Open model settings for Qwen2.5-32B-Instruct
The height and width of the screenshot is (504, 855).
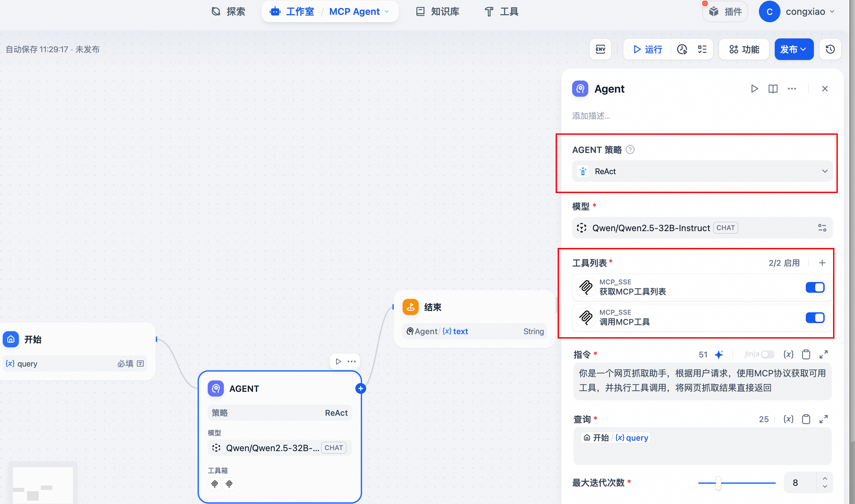pos(822,227)
